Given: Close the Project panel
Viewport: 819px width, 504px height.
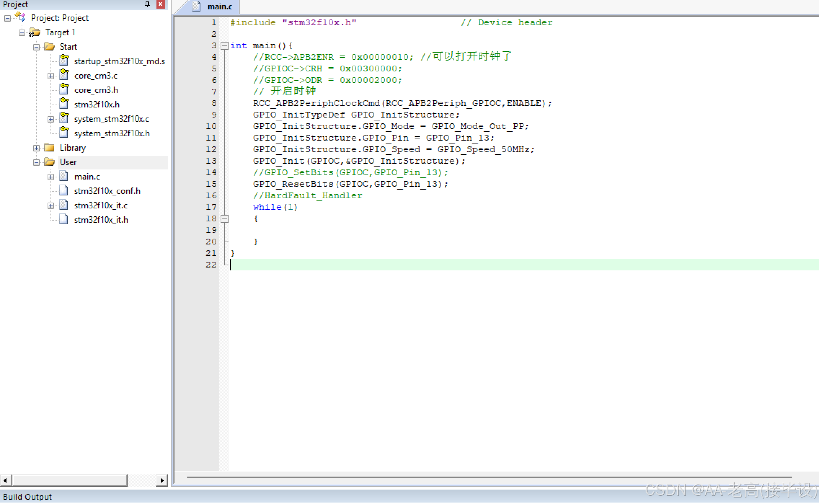Looking at the screenshot, I should point(161,4).
